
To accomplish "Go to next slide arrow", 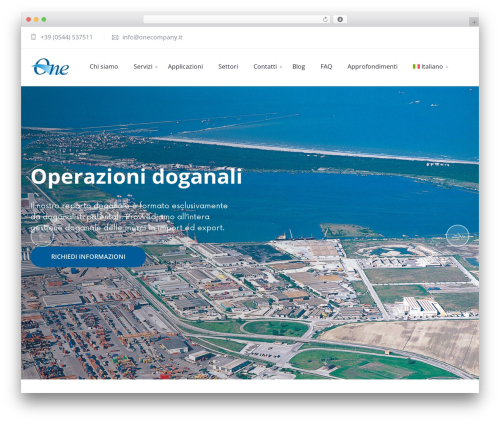I will coord(457,235).
